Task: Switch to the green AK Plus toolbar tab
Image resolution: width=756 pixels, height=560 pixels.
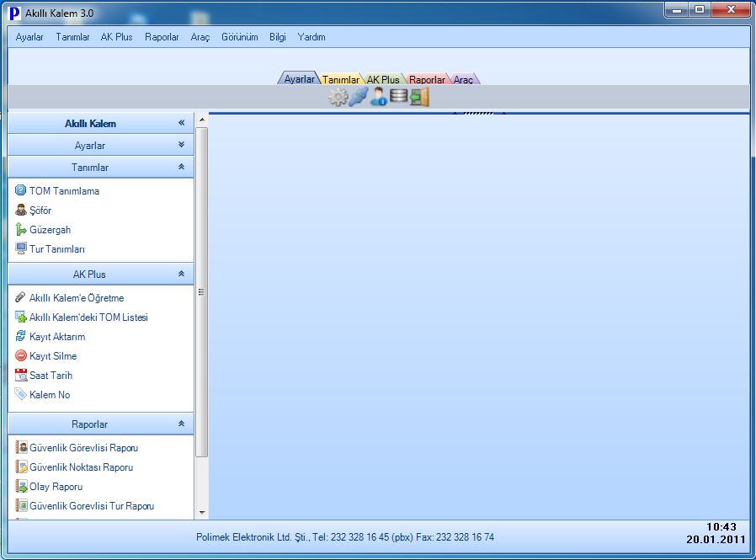Action: coord(383,80)
